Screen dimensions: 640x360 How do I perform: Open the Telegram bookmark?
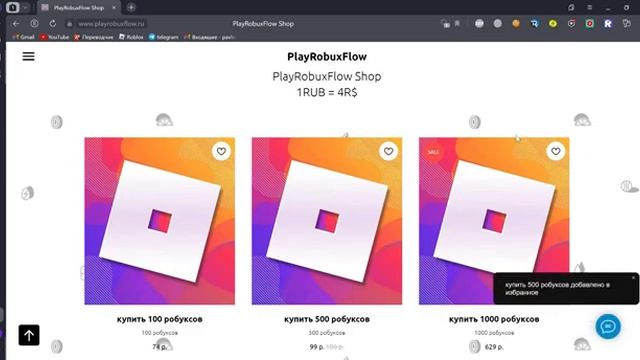coord(163,37)
